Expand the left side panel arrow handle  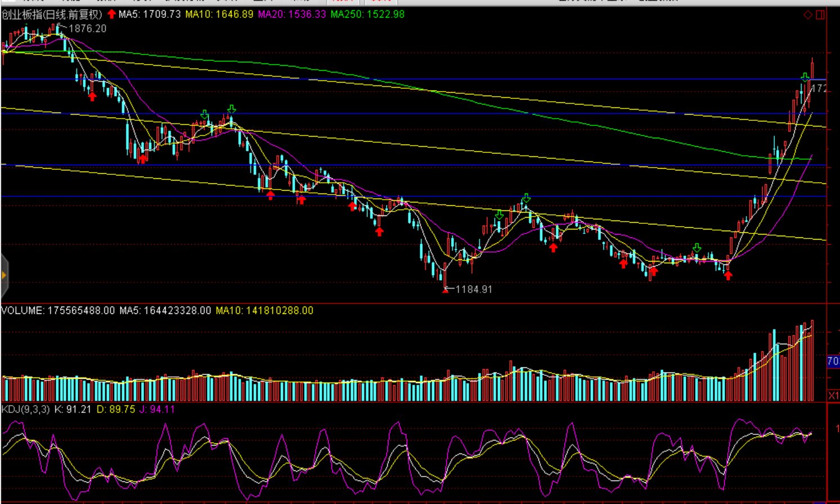(4, 275)
